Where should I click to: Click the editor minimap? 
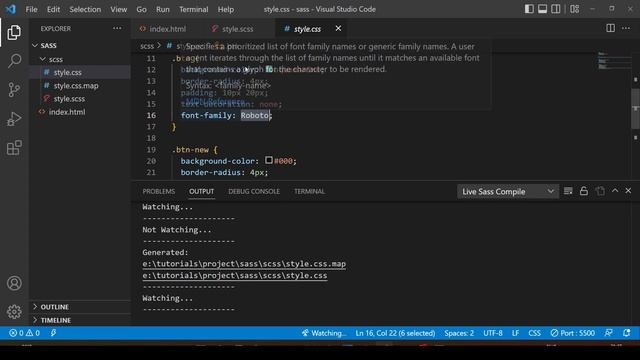[x=613, y=60]
